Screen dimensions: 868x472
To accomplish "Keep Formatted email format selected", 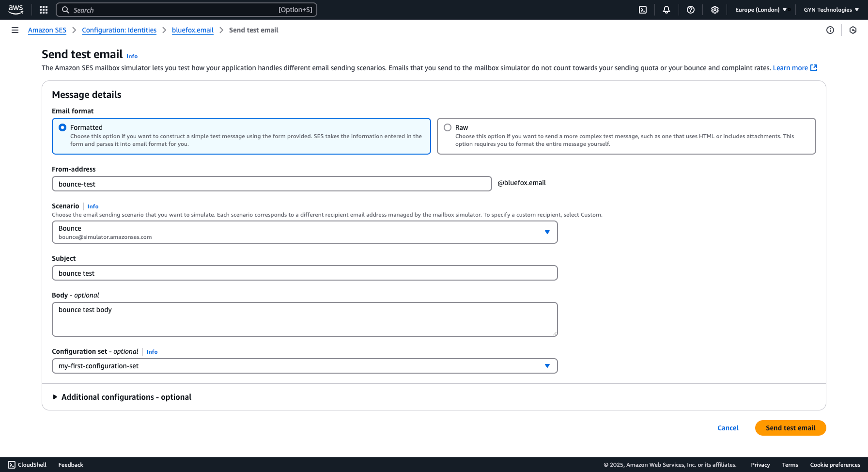I will tap(62, 127).
